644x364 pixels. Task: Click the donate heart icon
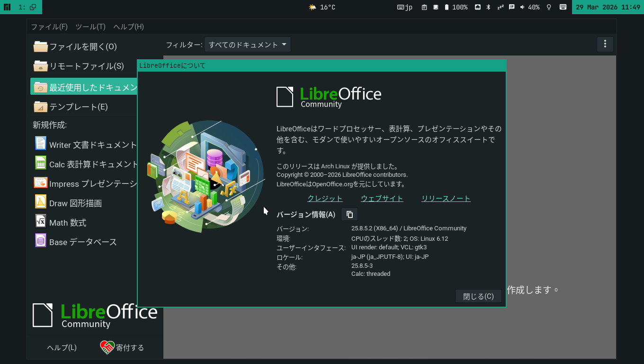tap(107, 347)
